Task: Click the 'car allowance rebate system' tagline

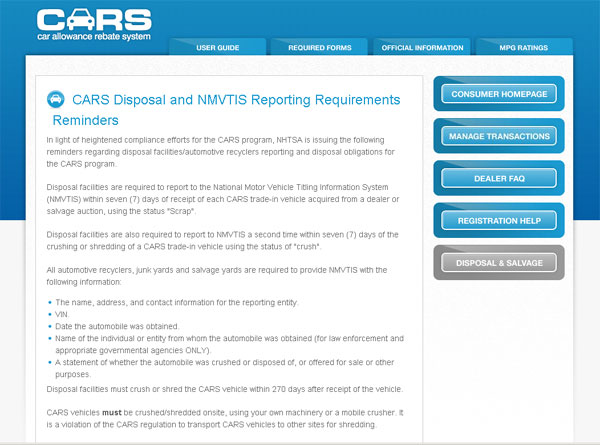Action: [94, 37]
